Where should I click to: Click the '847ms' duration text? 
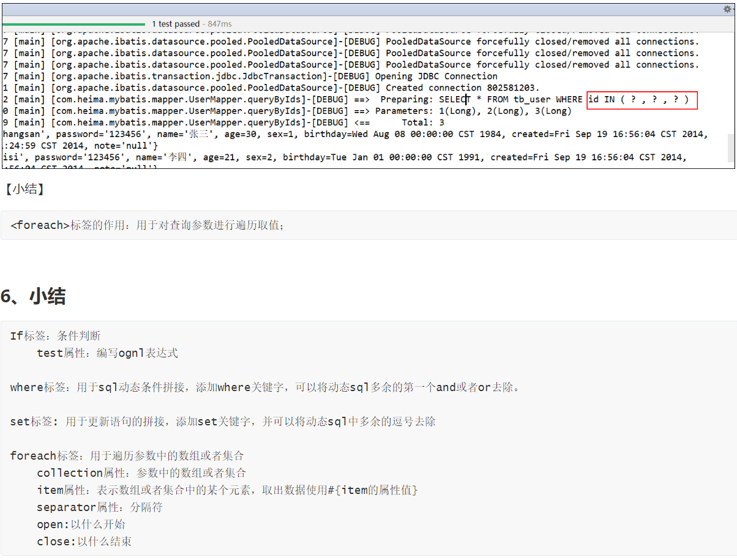tap(220, 24)
